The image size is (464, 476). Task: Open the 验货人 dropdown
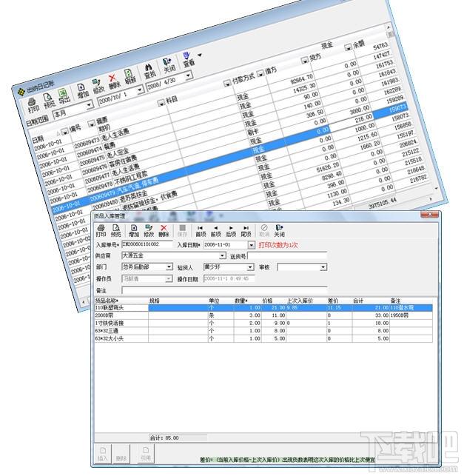pyautogui.click(x=250, y=267)
